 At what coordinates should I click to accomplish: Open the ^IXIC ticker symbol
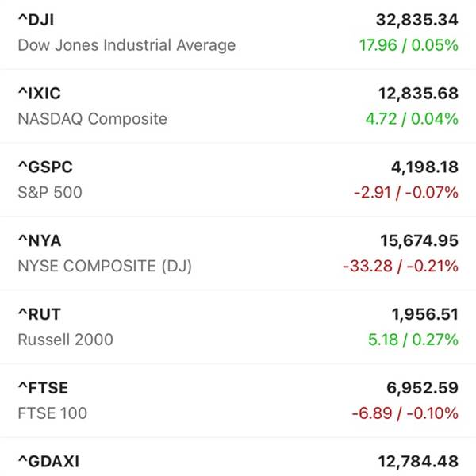38,93
